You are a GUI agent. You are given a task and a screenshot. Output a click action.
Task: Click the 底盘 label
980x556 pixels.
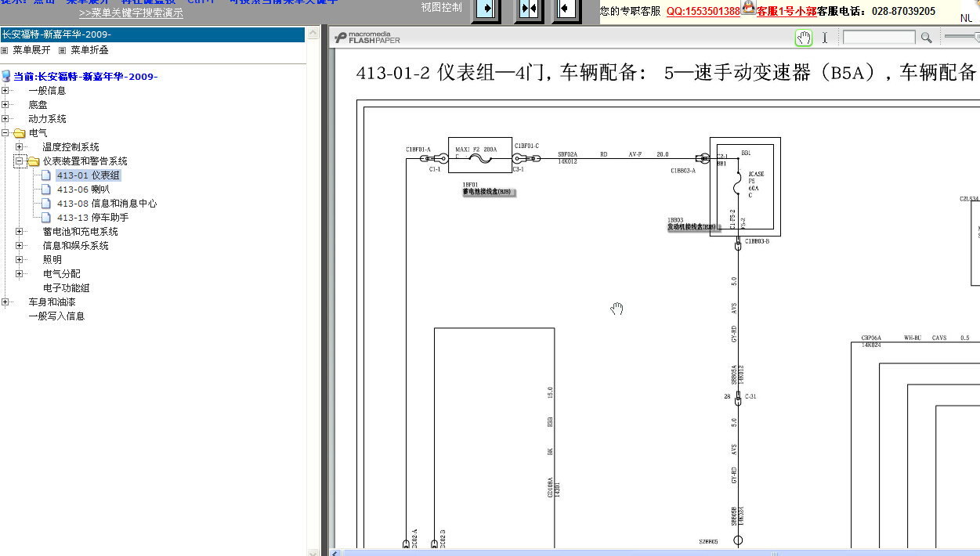click(38, 105)
